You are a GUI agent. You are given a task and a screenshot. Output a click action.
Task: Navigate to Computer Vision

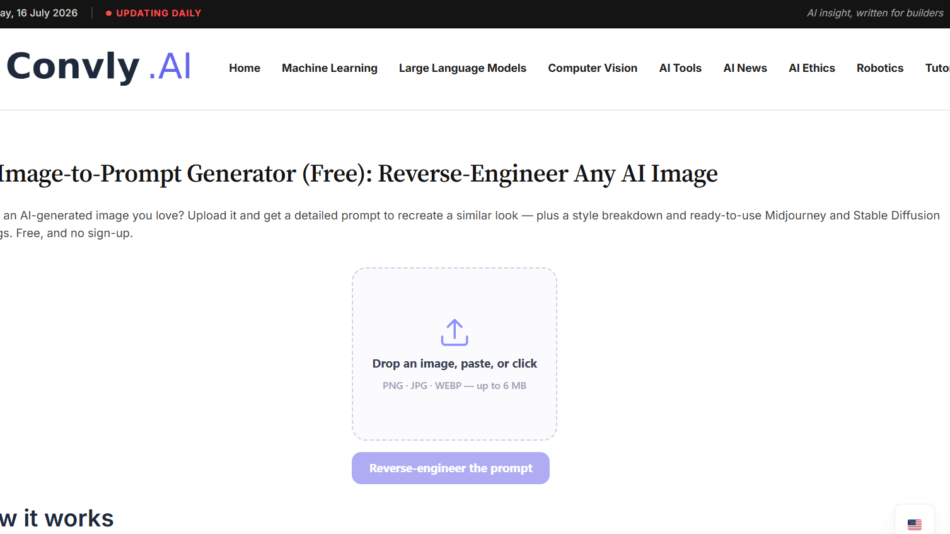(x=593, y=68)
